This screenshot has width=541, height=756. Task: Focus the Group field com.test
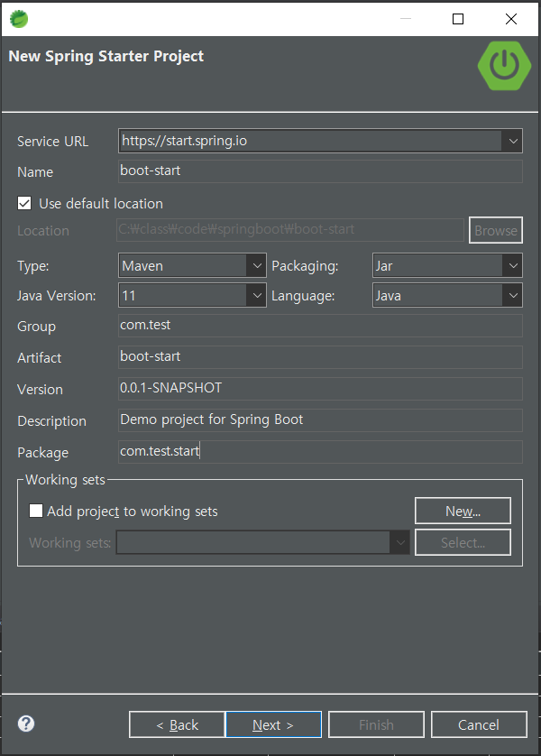[320, 326]
